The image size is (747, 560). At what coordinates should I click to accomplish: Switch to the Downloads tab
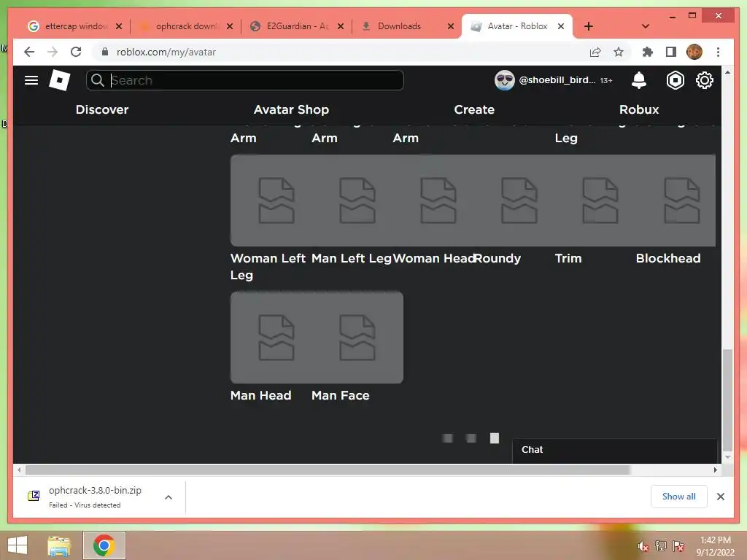coord(399,26)
